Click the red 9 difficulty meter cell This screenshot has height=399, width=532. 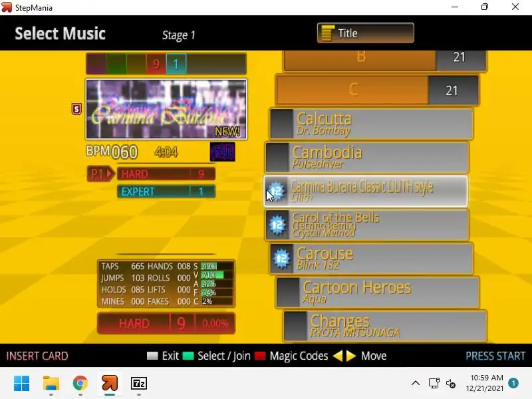click(156, 64)
